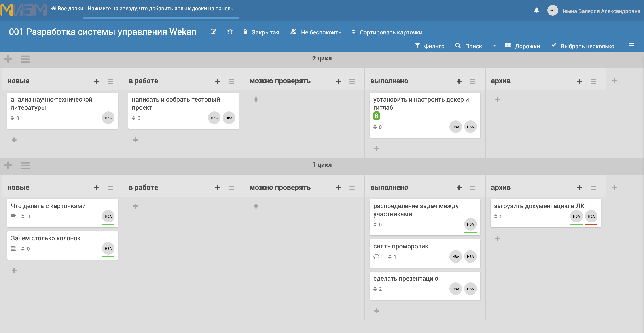This screenshot has width=644, height=333.
Task: Open Поиск on the board
Action: point(469,46)
